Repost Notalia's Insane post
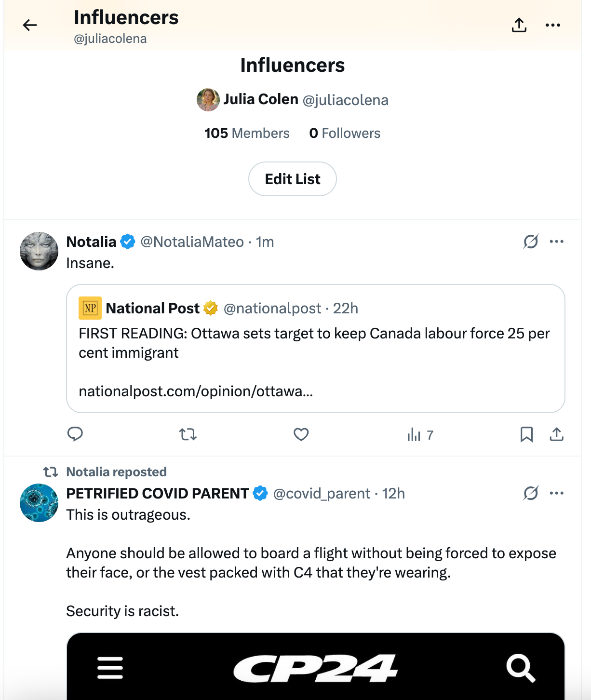 (x=188, y=434)
